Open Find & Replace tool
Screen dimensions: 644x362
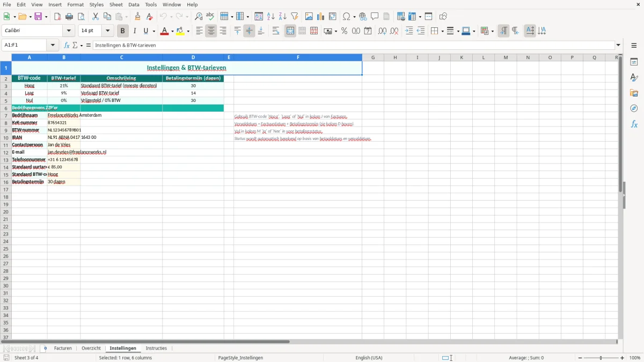tap(199, 17)
